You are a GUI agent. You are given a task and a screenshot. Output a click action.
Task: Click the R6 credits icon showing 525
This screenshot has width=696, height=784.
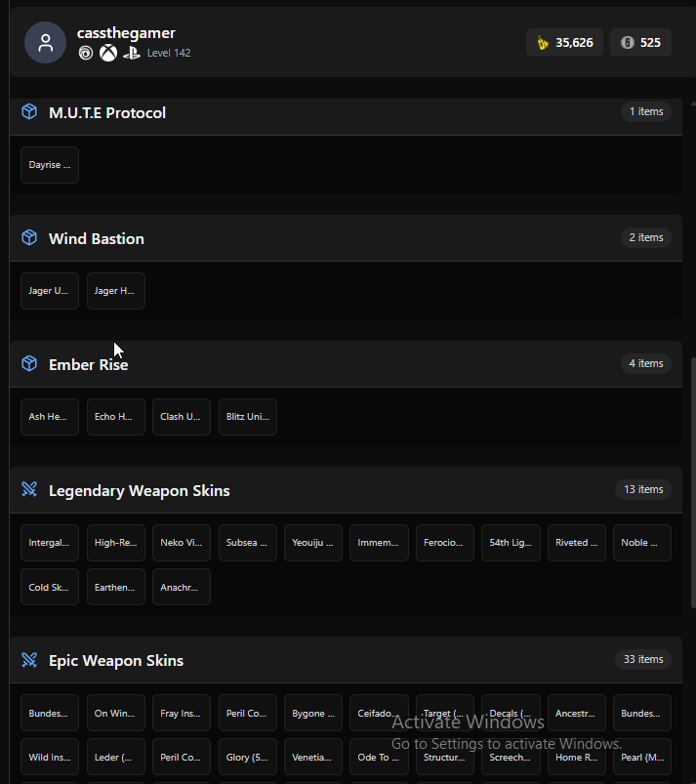click(x=627, y=43)
